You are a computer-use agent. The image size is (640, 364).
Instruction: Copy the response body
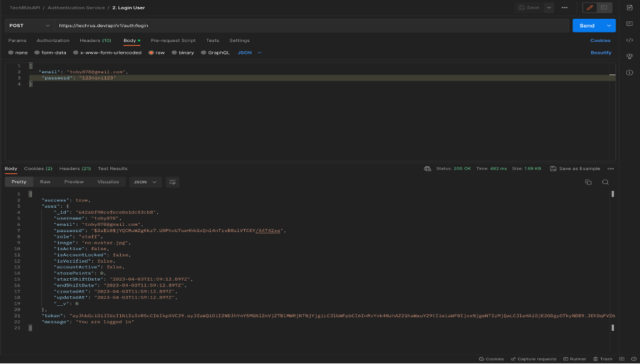(x=587, y=181)
